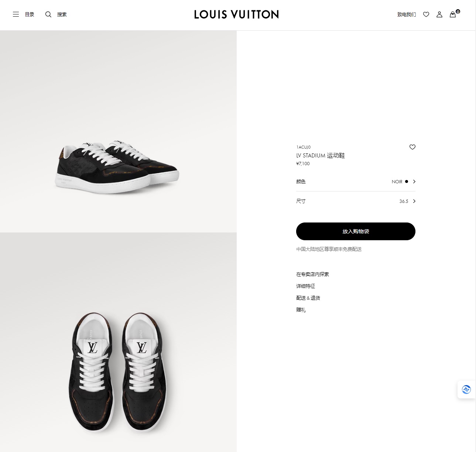
Task: Click the 致电我们 link
Action: click(x=407, y=14)
